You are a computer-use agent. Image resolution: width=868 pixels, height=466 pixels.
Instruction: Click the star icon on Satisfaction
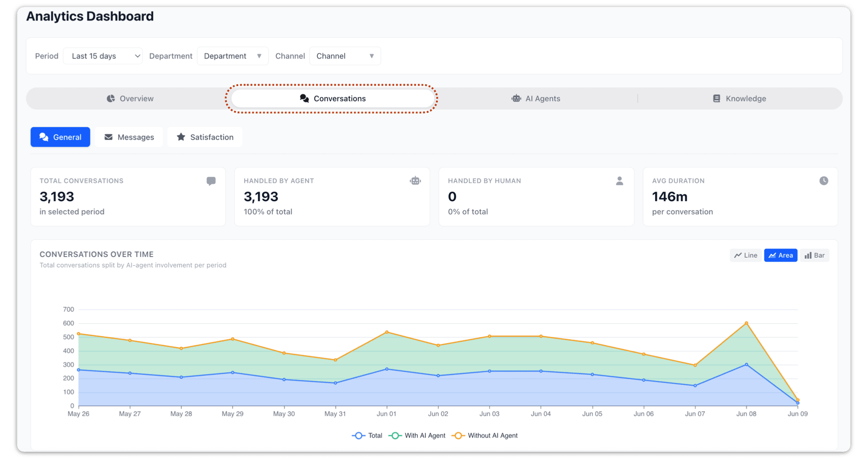pos(181,137)
